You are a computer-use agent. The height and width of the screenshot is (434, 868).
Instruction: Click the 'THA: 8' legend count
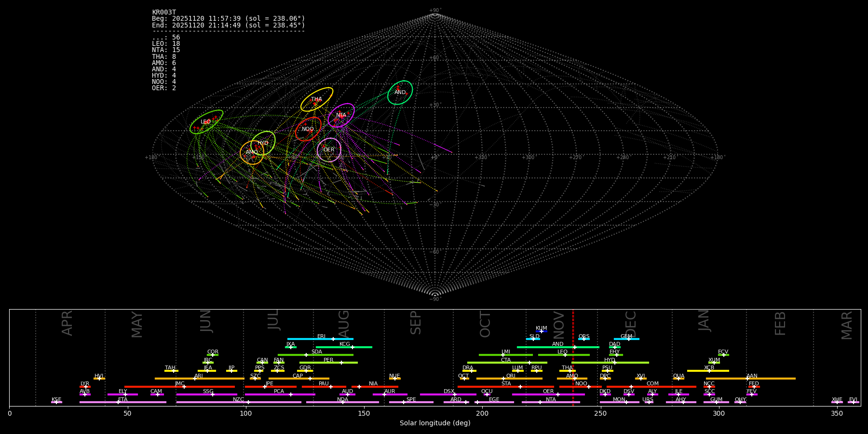click(164, 57)
